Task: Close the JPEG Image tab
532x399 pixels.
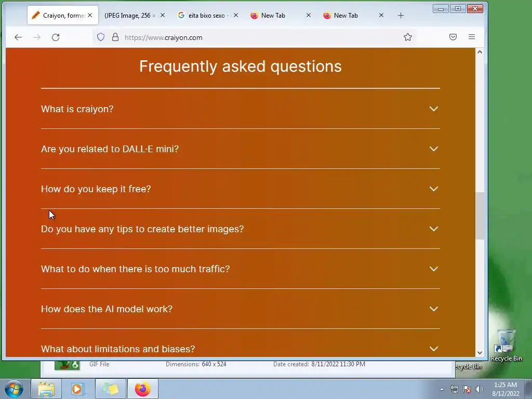Action: (163, 15)
